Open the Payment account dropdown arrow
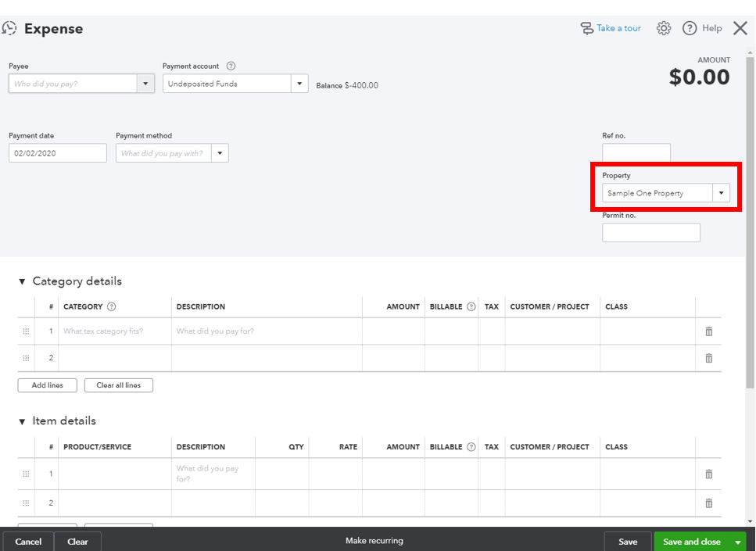This screenshot has width=756, height=551. [x=299, y=84]
